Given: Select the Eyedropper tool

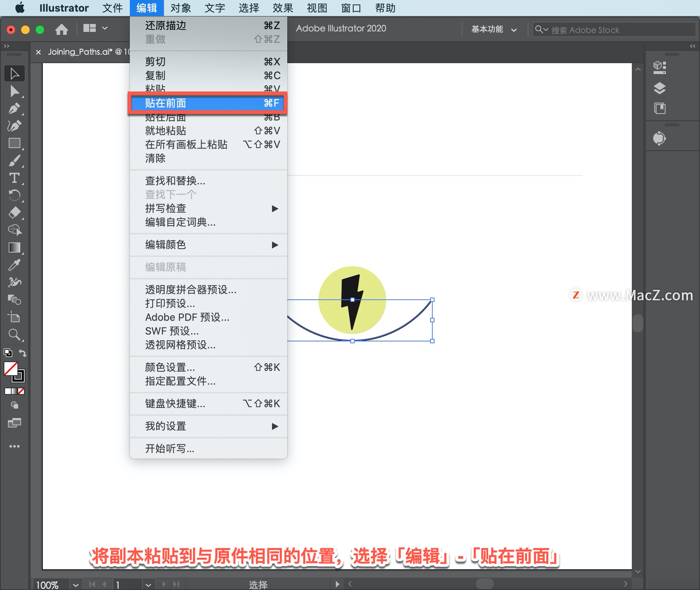Looking at the screenshot, I should (14, 265).
